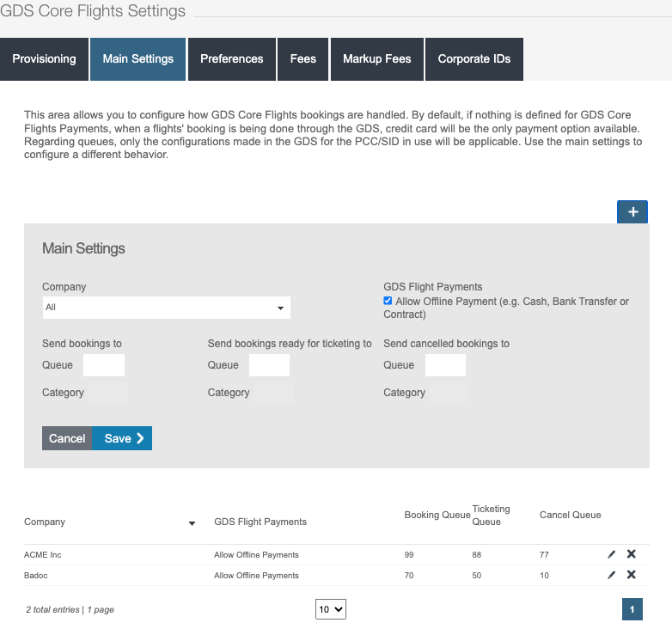This screenshot has width=672, height=635.
Task: Open the entries per page dropdown
Action: (x=331, y=609)
